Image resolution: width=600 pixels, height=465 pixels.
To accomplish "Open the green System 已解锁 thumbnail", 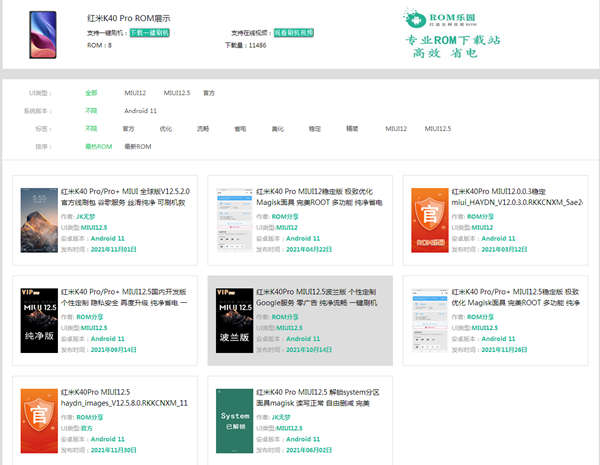I will 235,421.
